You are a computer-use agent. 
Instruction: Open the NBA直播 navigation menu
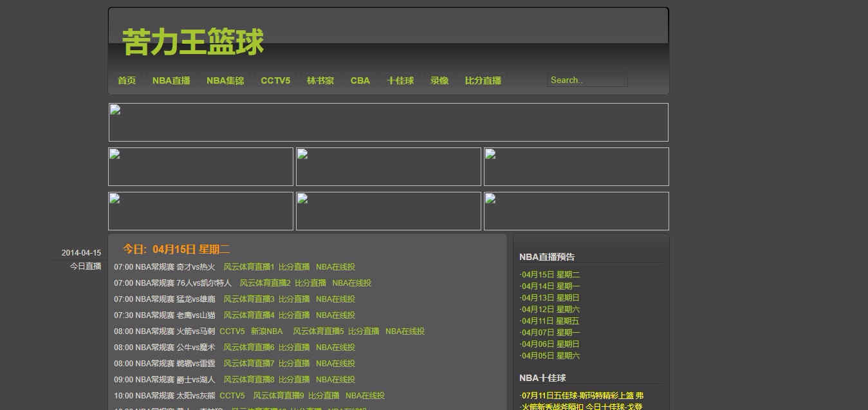[171, 80]
